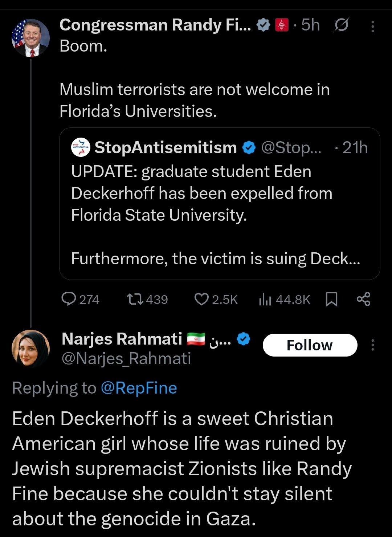The height and width of the screenshot is (537, 392).
Task: Click the Narjes Rahmati display name
Action: [x=122, y=339]
